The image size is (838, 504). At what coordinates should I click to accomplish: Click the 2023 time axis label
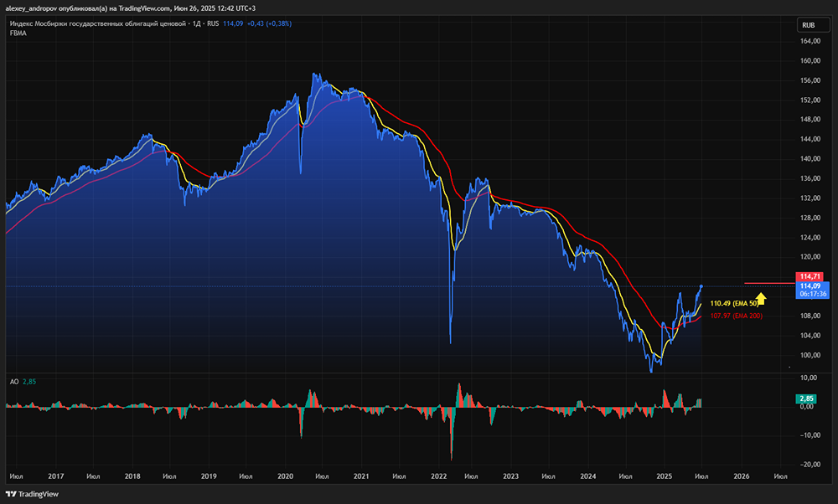click(x=511, y=476)
